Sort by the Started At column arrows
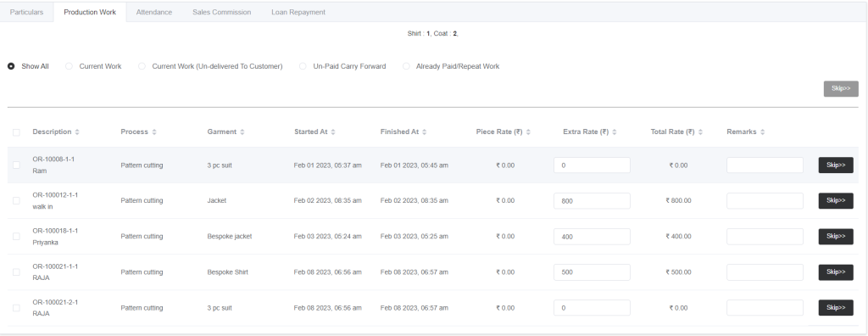 click(332, 132)
